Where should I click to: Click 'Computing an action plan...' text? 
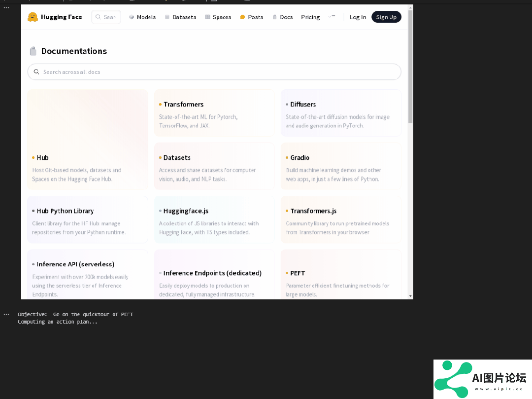coord(58,322)
